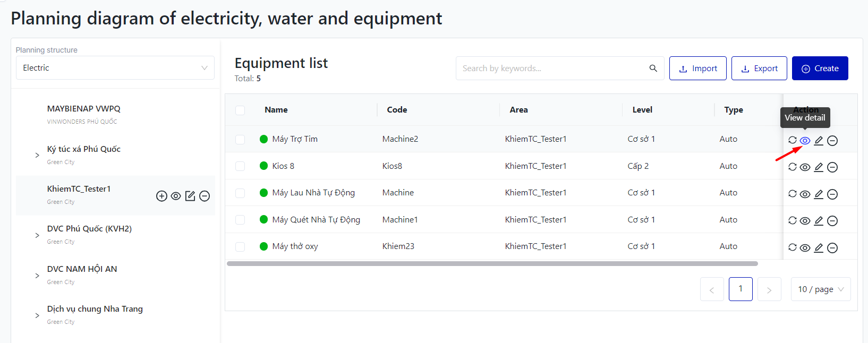Tick checkbox for Máy Quét Nhà Tự Động
Screen dimensions: 868x343
(240, 220)
